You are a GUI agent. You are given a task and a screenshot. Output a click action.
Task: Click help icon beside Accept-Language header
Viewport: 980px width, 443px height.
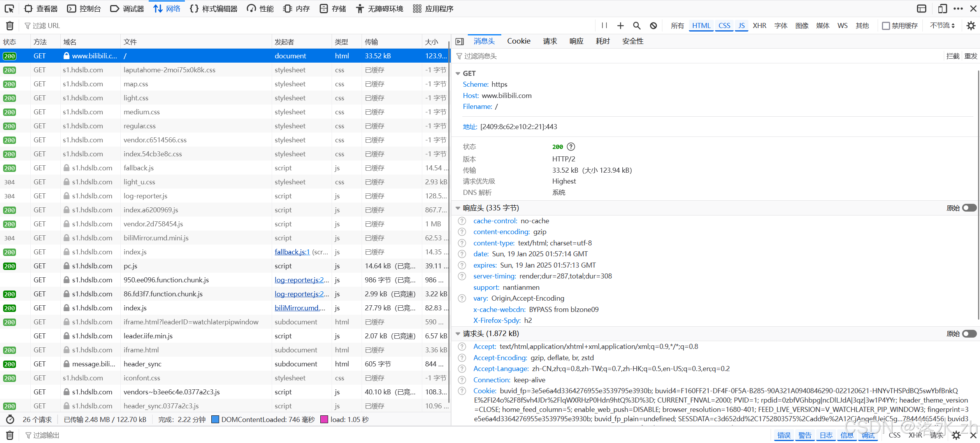point(462,369)
